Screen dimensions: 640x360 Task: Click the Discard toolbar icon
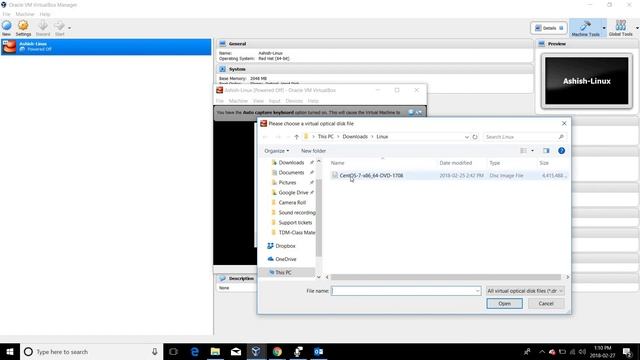(43, 28)
